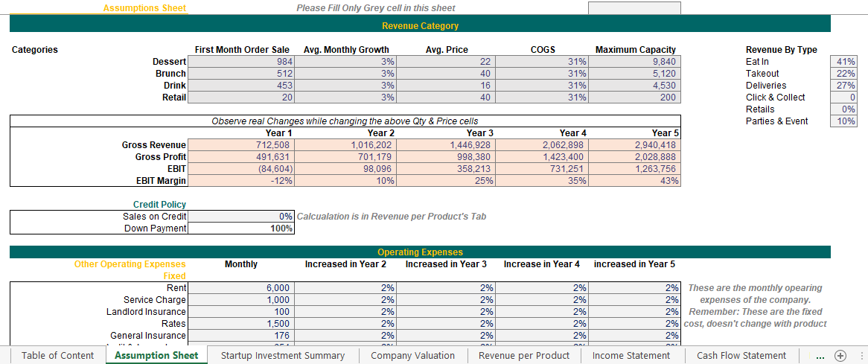This screenshot has width=868, height=364.
Task: Select the green Revenue Category header bar
Action: coord(420,26)
